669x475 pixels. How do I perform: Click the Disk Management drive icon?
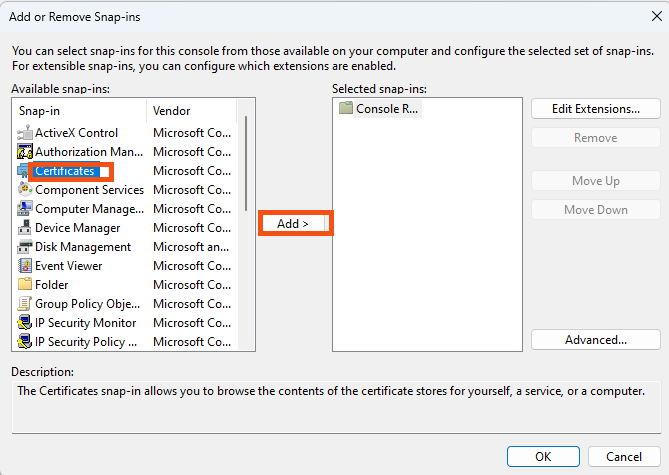pyautogui.click(x=25, y=247)
